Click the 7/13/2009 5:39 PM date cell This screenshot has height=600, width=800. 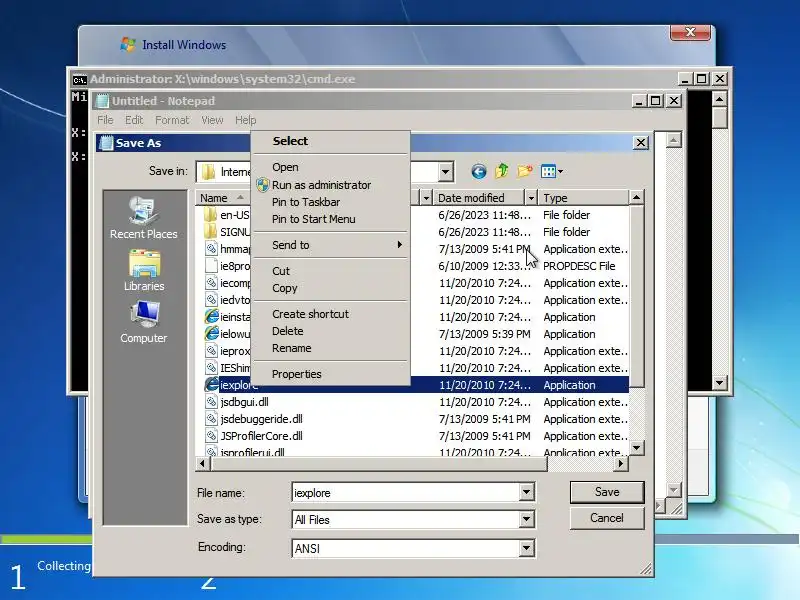(x=484, y=334)
